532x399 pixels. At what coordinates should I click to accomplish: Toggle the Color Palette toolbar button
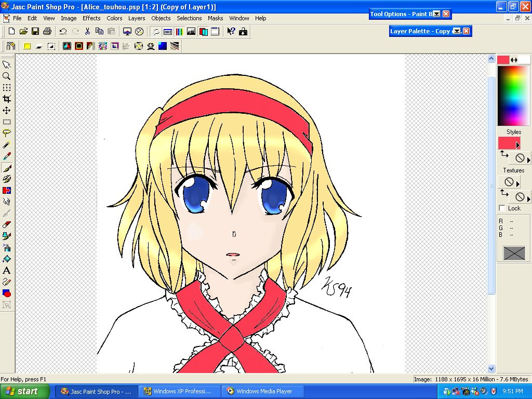tap(179, 32)
